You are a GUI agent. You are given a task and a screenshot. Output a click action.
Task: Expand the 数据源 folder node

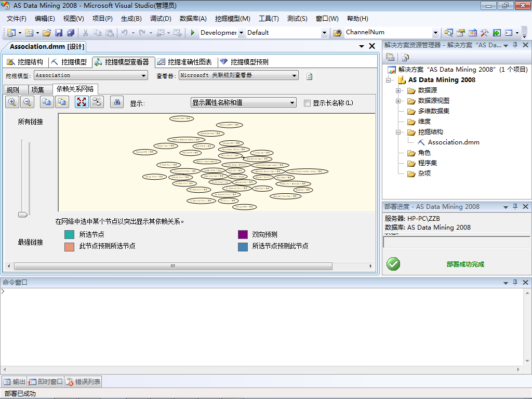[x=398, y=90]
